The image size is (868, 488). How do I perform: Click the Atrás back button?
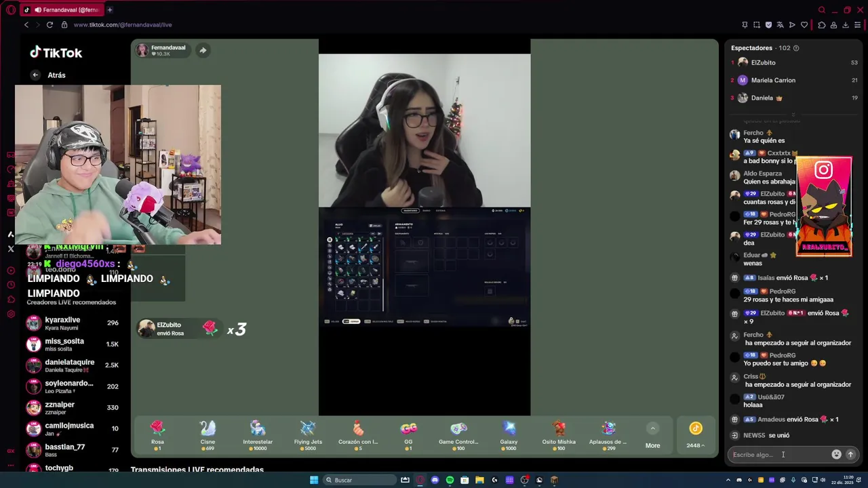48,75
